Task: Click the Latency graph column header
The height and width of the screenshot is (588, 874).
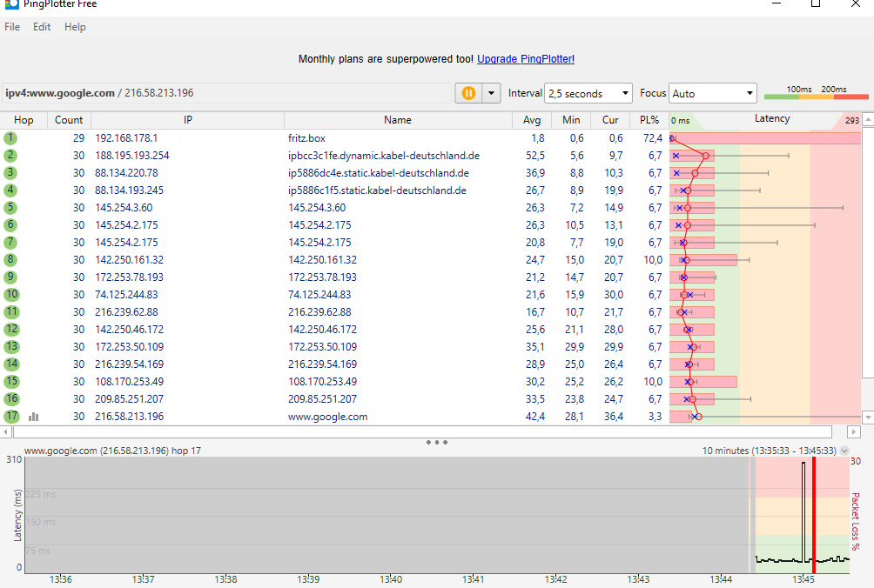Action: pos(772,119)
